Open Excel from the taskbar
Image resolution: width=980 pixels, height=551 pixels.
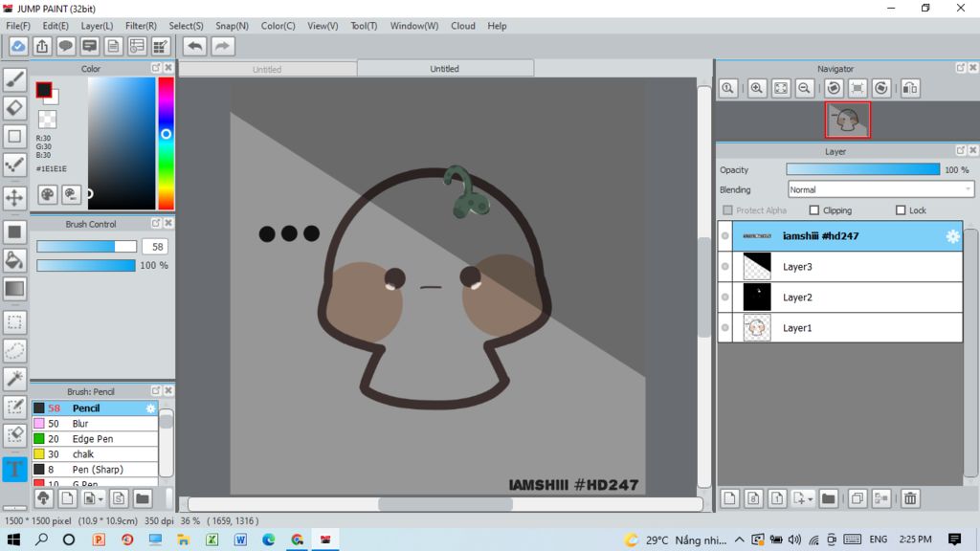pyautogui.click(x=212, y=540)
